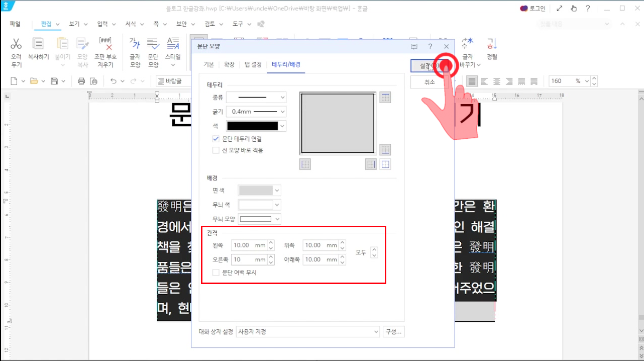644x361 pixels.
Task: Click the Print icon
Action: click(81, 81)
